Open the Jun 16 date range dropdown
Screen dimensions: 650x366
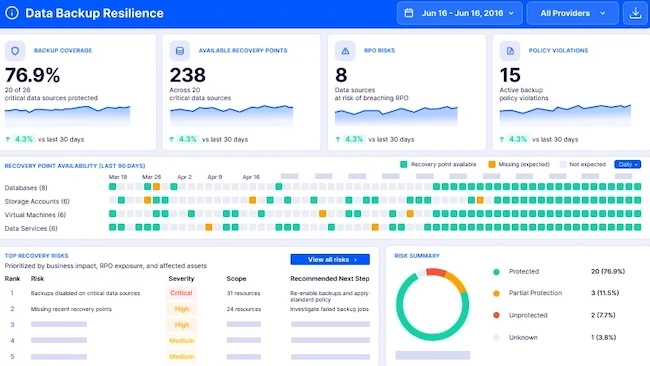tap(459, 13)
